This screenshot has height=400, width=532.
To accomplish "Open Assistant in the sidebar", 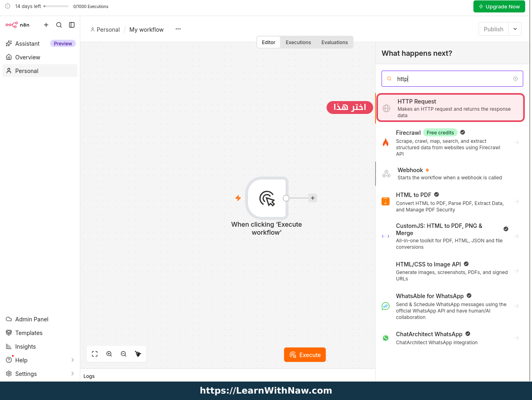I will click(40, 43).
